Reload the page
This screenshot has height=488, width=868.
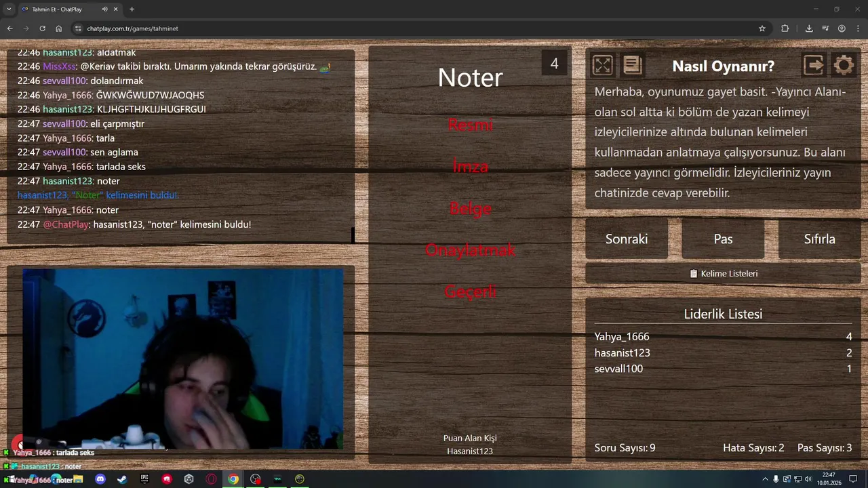coord(42,28)
